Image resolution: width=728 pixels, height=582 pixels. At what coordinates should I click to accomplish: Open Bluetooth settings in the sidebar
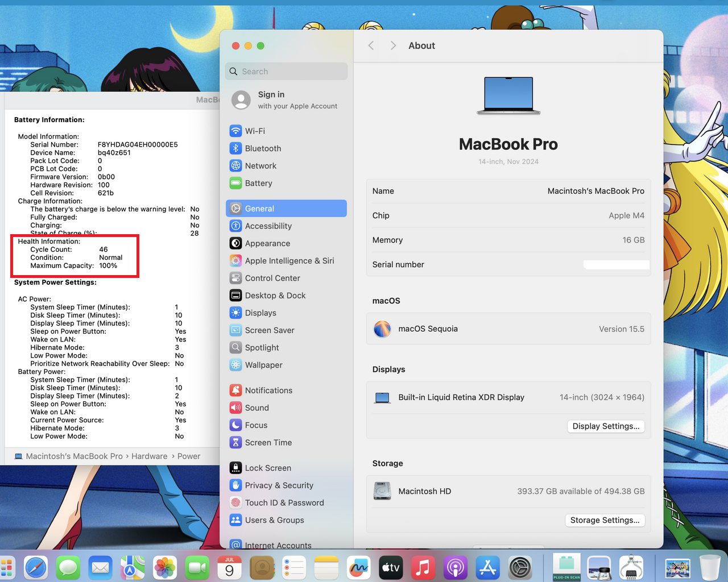pos(286,148)
